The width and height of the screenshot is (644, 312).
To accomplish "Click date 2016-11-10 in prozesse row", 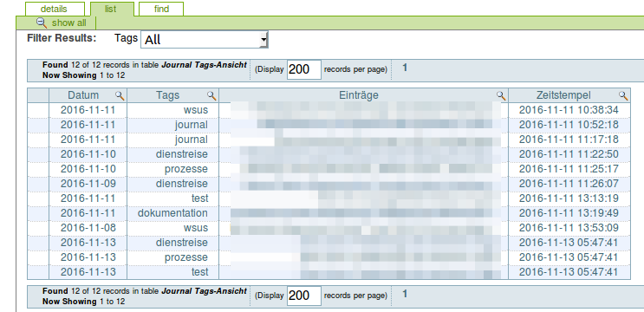I will coord(88,169).
